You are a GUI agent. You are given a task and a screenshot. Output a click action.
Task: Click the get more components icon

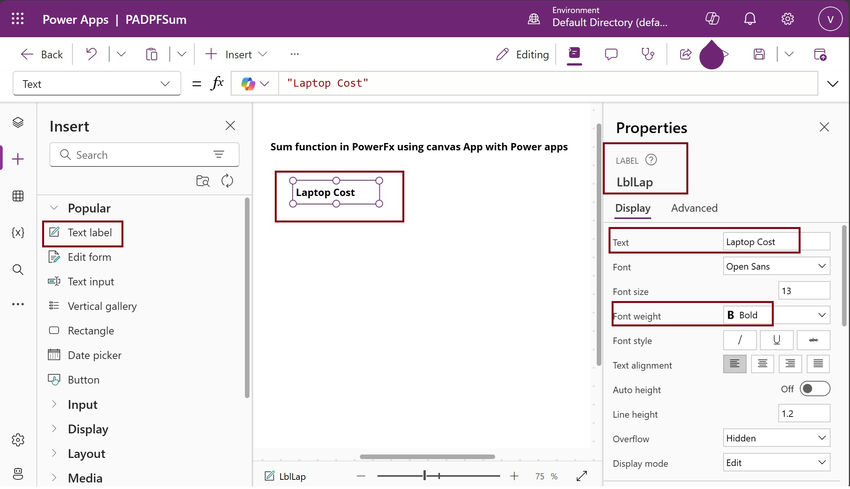(203, 181)
